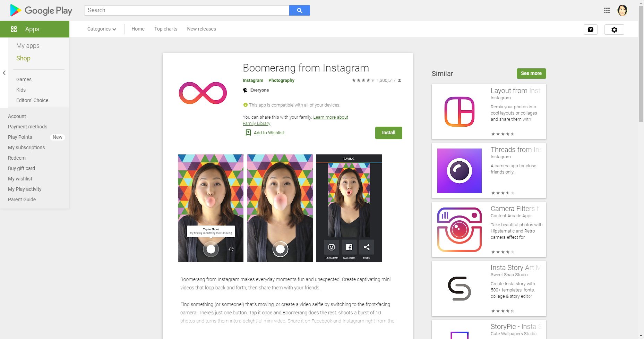Click the Everyone content rating icon
Screen dimensions: 644x339
[x=245, y=90]
